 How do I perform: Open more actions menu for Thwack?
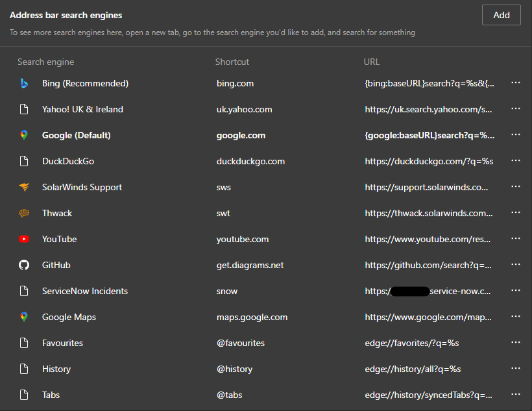[515, 212]
